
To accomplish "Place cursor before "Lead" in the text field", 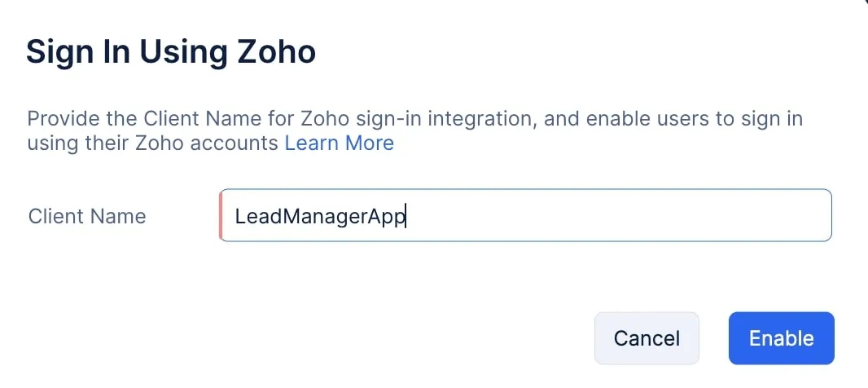I will (235, 216).
